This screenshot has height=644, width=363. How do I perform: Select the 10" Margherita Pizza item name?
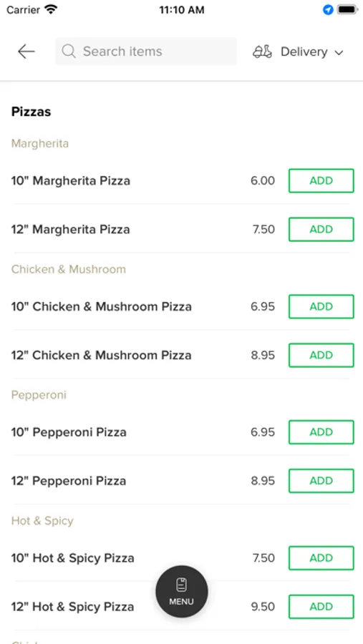(71, 181)
